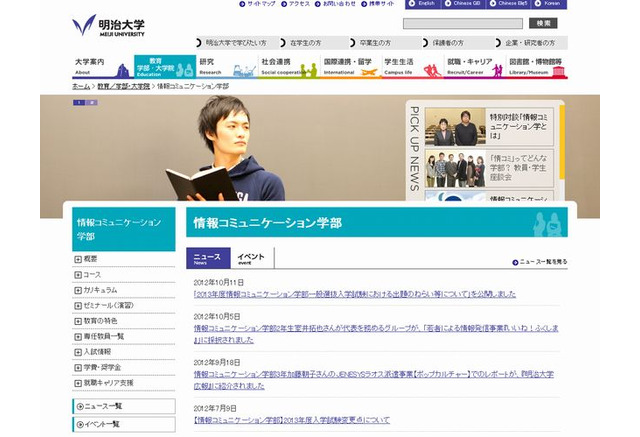This screenshot has width=640, height=437.
Task: Click the Pick Up News yellow scrollbar
Action: point(562,142)
